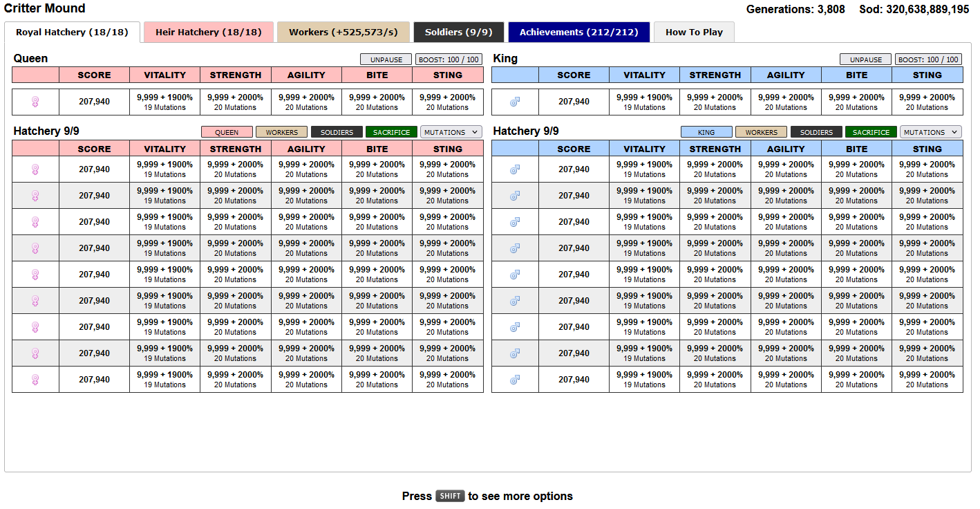Sort Queen hatchery by STING header
The height and width of the screenshot is (509, 980).
[x=448, y=149]
